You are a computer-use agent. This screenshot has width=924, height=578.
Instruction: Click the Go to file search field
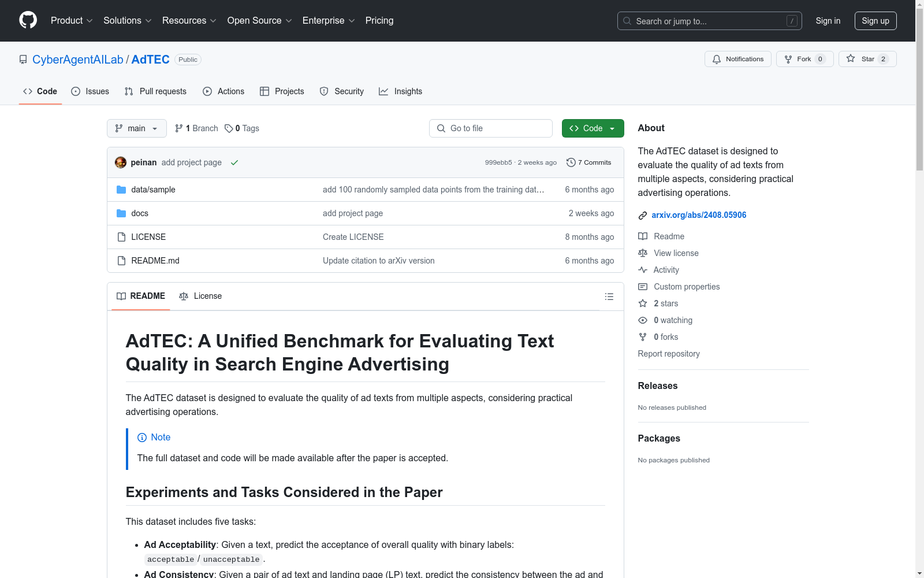coord(491,128)
